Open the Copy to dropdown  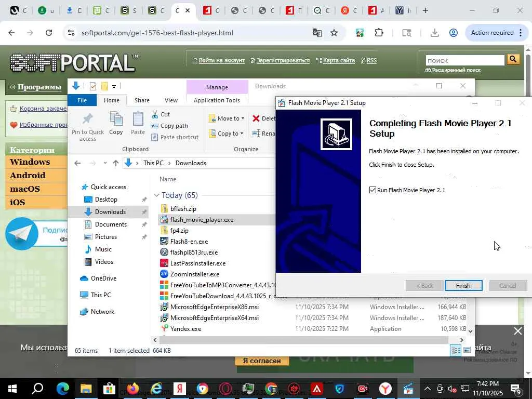point(227,134)
